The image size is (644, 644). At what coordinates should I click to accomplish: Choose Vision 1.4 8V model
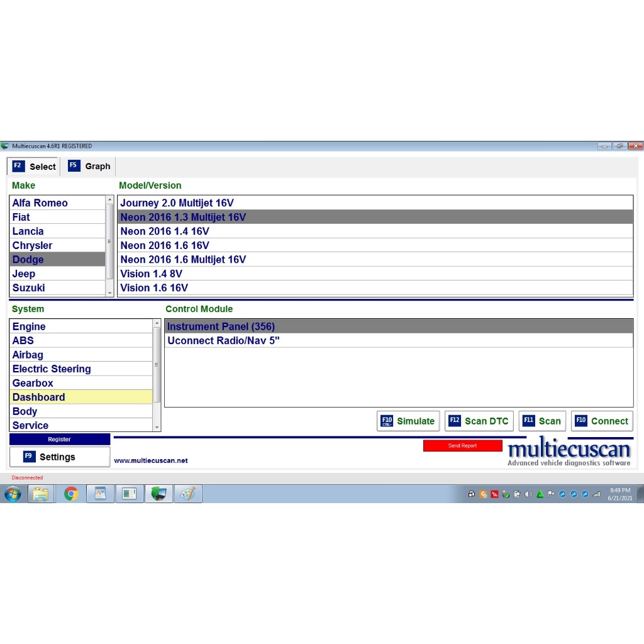pyautogui.click(x=375, y=274)
